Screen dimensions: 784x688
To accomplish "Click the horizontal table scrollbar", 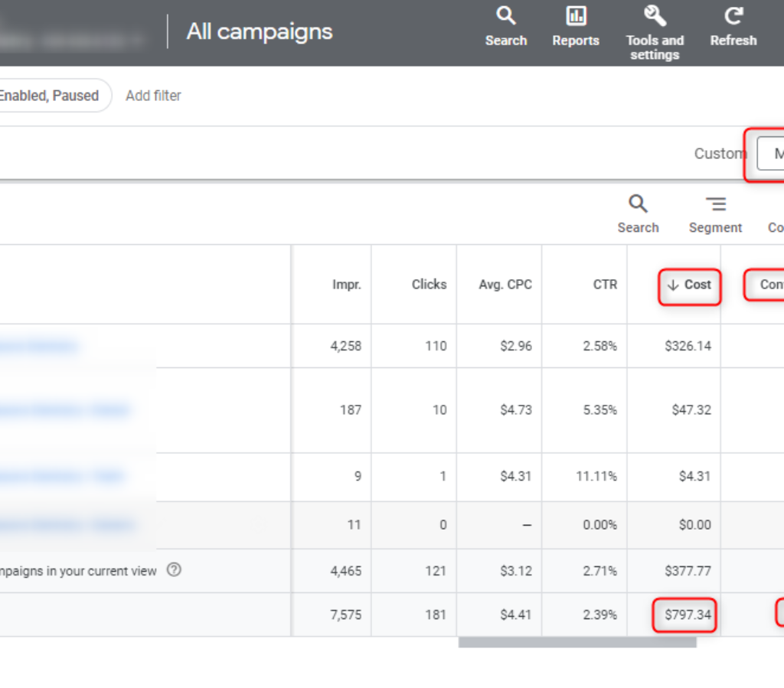I will tap(577, 643).
